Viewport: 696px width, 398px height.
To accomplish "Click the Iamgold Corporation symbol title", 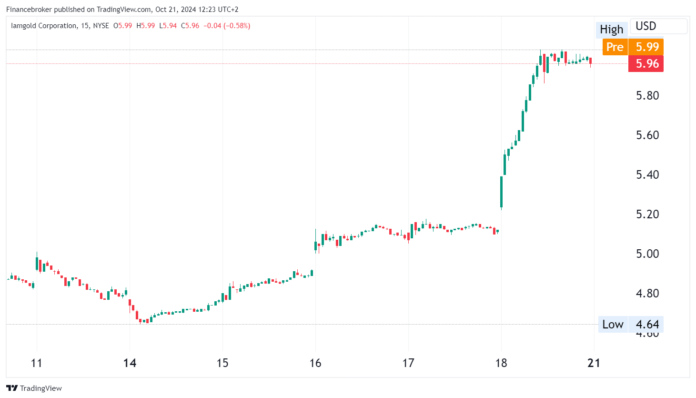I will tap(43, 26).
